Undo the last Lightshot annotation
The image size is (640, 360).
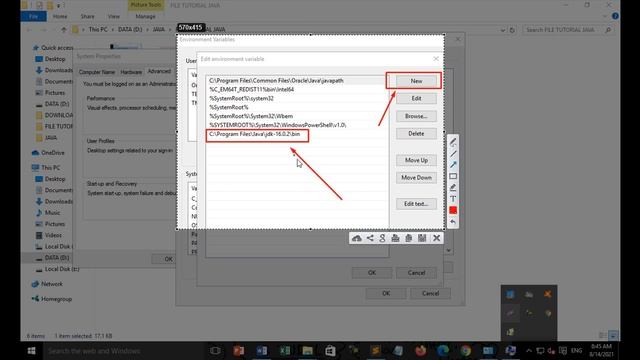(453, 222)
